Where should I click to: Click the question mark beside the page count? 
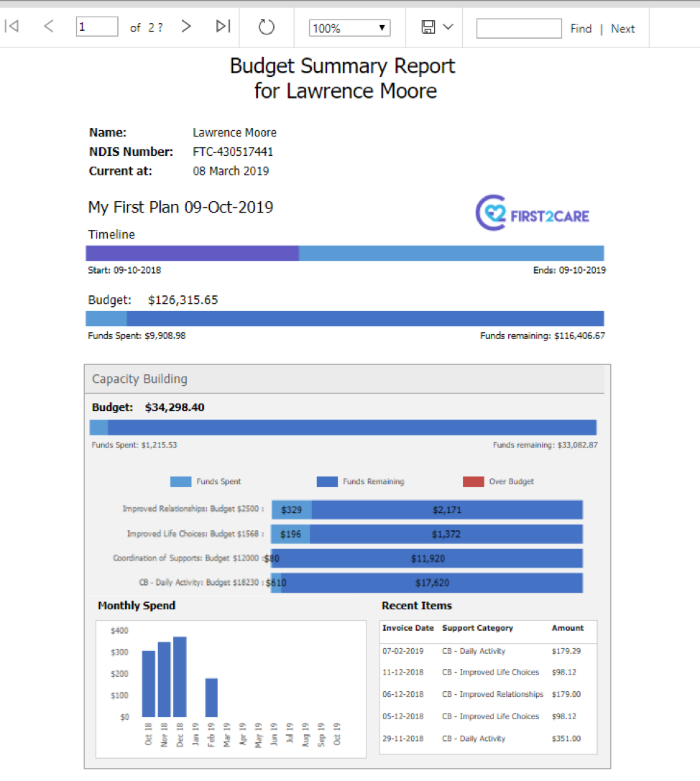tap(160, 27)
